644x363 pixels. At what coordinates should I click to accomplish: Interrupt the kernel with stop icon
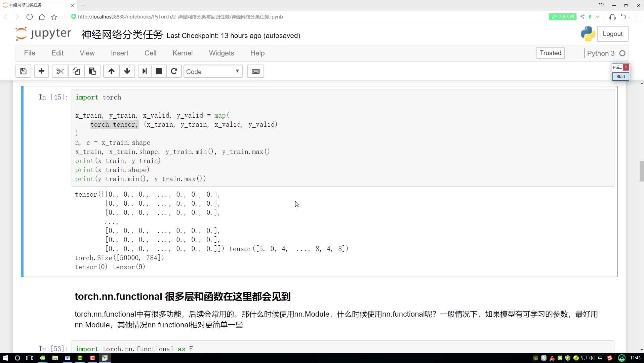(x=159, y=71)
